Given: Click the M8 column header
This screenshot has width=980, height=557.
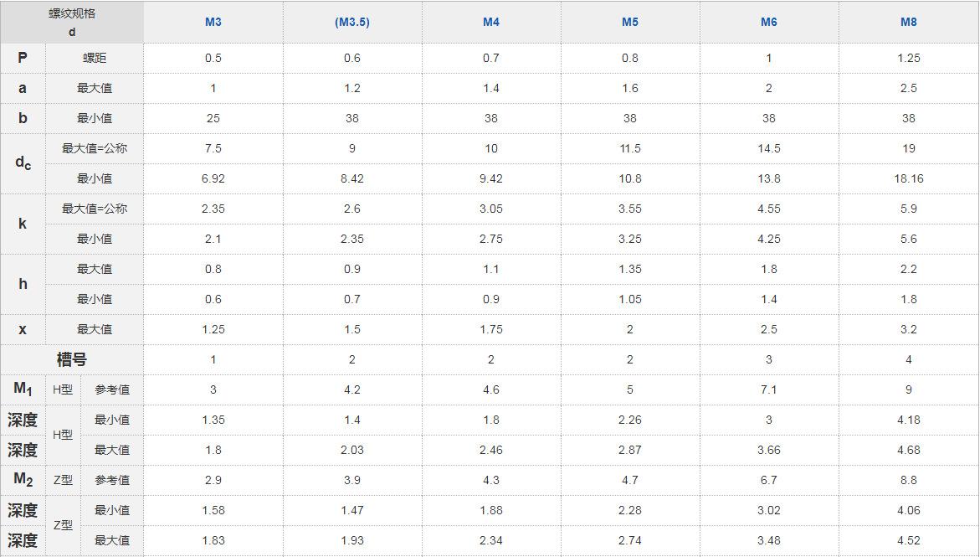Looking at the screenshot, I should click(x=909, y=22).
